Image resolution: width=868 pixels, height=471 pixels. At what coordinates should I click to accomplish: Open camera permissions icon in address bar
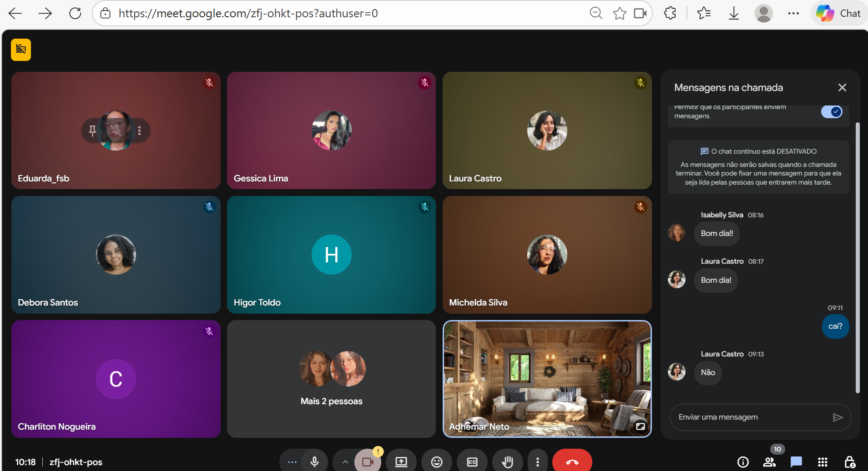(640, 13)
